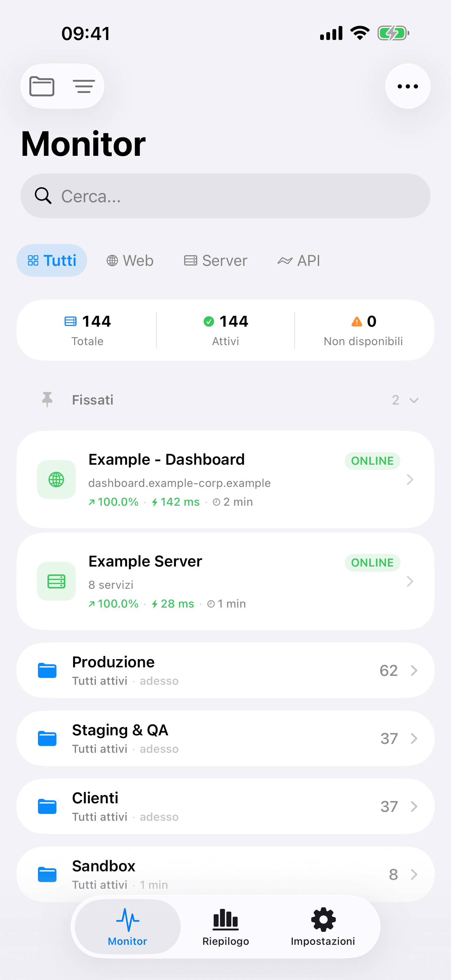Select the Server filter tab
Screen dimensions: 451x980
[x=216, y=261]
